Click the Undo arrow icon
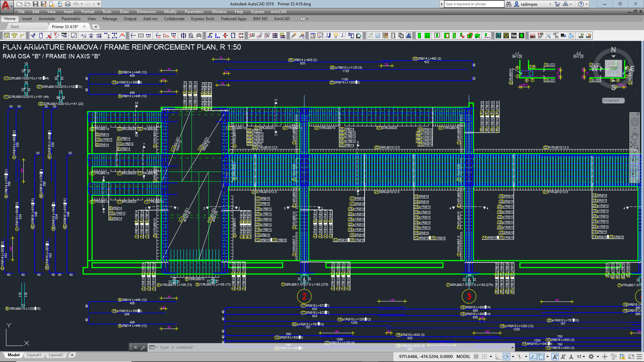Image resolution: width=644 pixels, height=362 pixels. point(76,4)
